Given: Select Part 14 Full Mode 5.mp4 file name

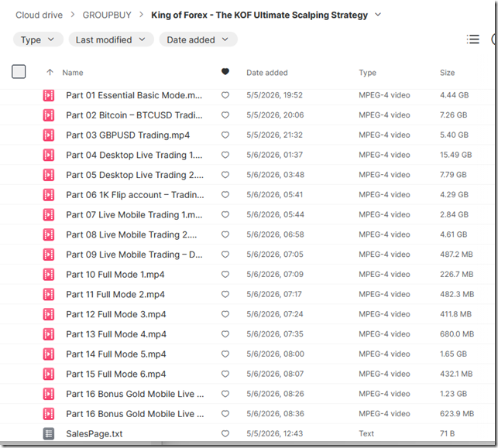Looking at the screenshot, I should [x=116, y=354].
